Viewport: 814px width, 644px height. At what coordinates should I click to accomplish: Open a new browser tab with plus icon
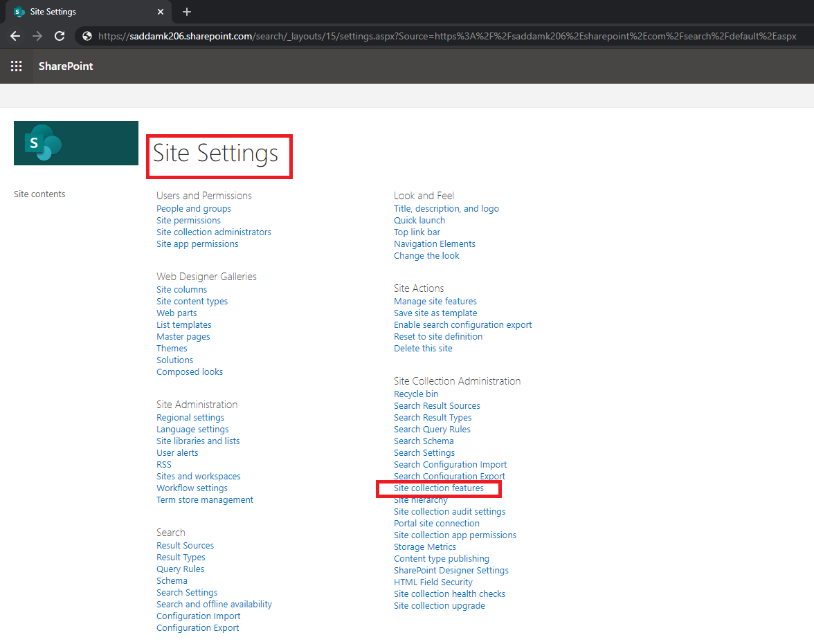pos(187,12)
